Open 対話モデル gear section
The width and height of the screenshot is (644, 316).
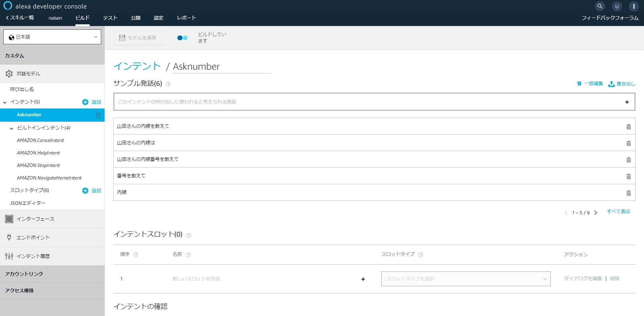click(x=52, y=74)
